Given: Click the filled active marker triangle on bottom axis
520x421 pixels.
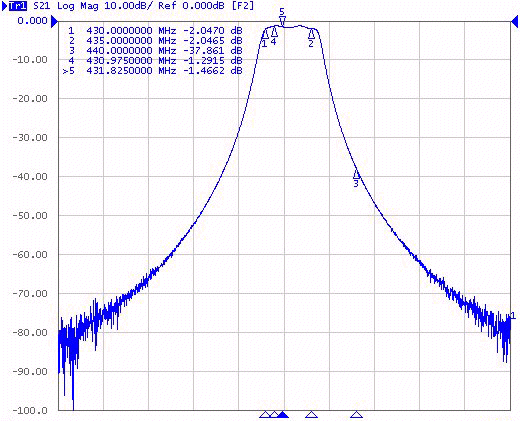Looking at the screenshot, I should point(283,414).
